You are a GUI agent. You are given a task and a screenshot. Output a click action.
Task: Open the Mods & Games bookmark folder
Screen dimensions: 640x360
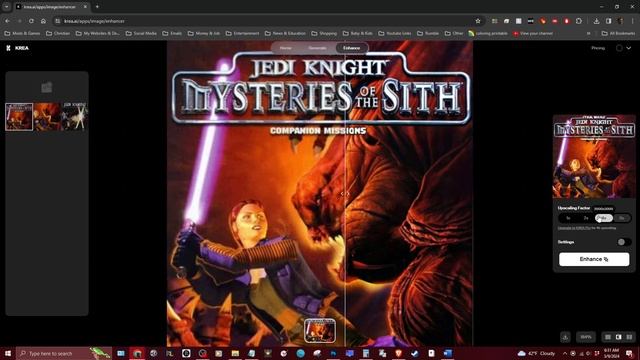coord(22,33)
